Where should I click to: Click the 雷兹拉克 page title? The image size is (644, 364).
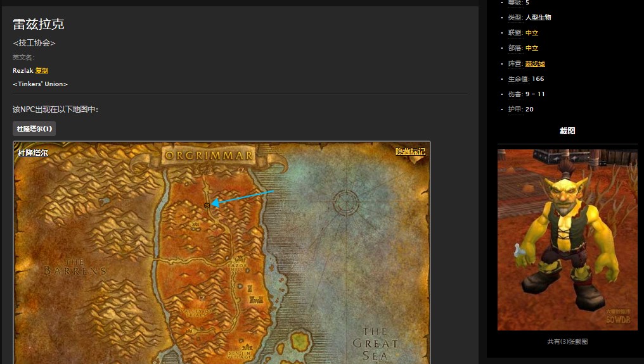(39, 24)
